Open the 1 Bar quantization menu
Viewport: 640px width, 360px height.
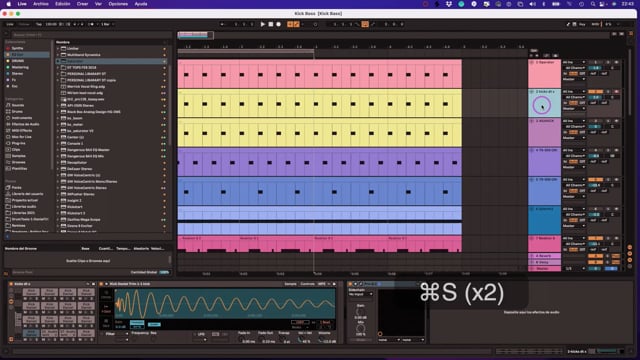(106, 24)
